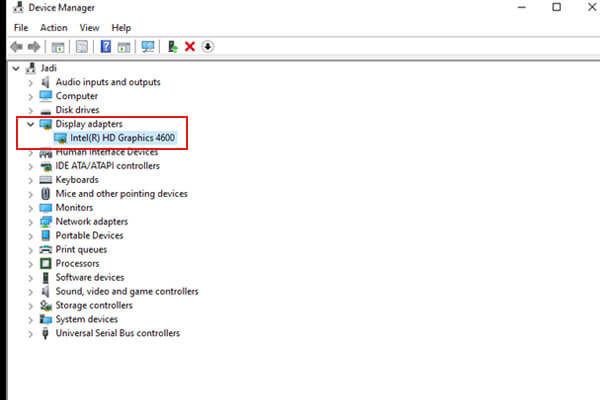Click the red X uninstall device icon
The height and width of the screenshot is (400, 600).
click(189, 47)
